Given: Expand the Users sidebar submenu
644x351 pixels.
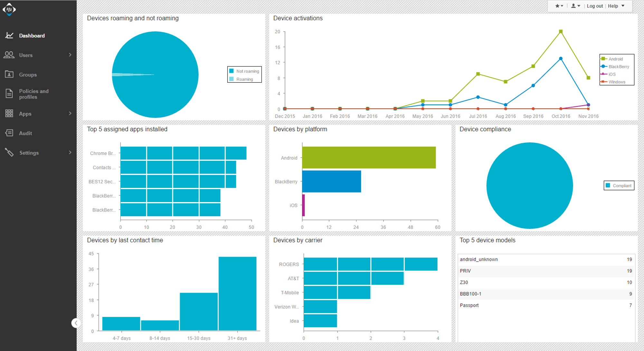Looking at the screenshot, I should [x=70, y=55].
